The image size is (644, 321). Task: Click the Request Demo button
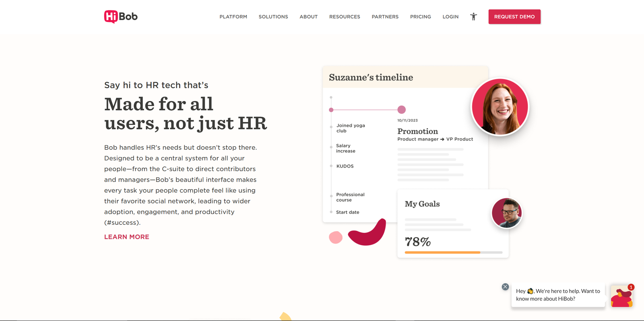(x=514, y=17)
